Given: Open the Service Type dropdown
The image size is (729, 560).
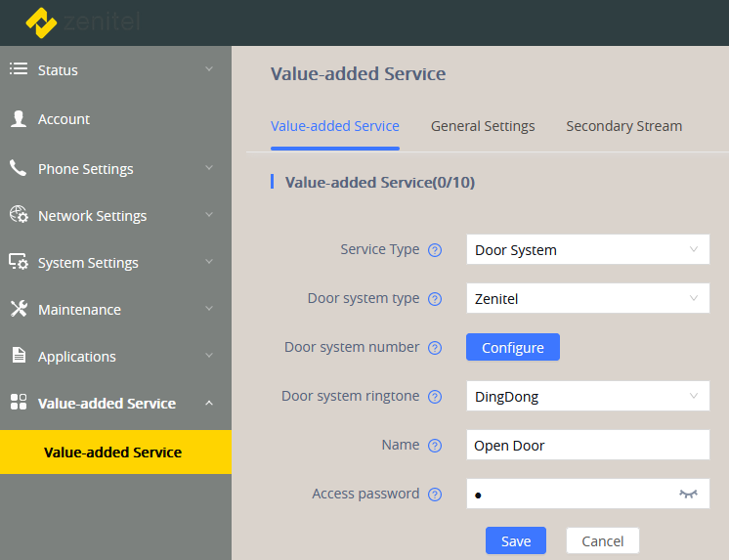Looking at the screenshot, I should (587, 250).
